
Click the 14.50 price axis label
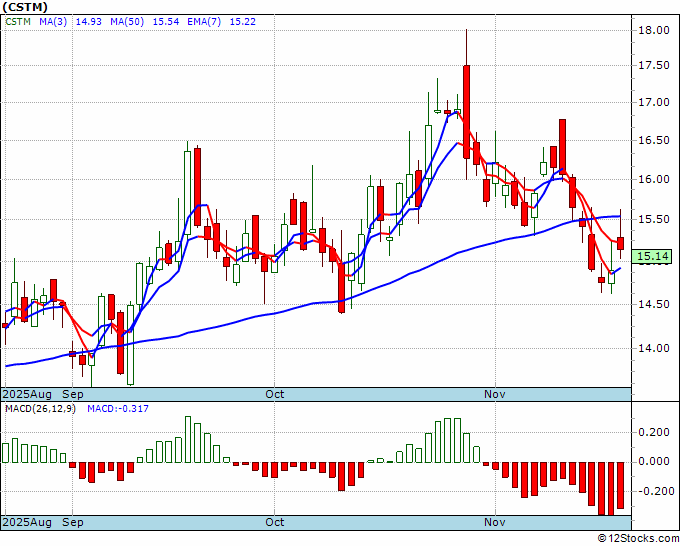(654, 304)
